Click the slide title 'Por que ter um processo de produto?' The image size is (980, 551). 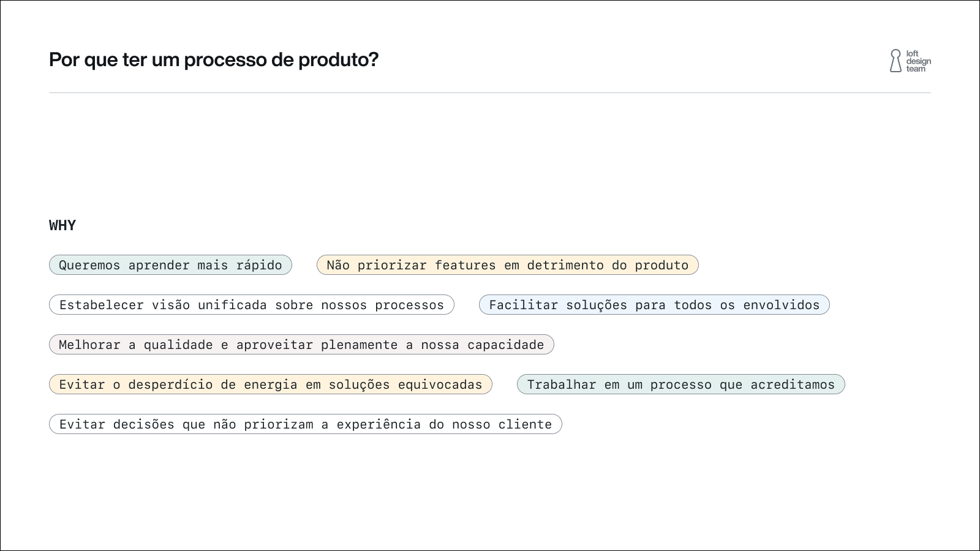214,60
